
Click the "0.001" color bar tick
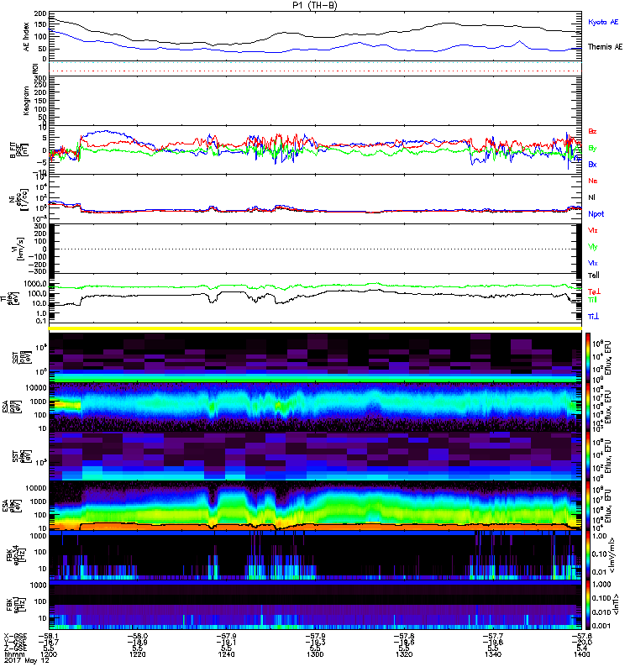click(x=601, y=626)
